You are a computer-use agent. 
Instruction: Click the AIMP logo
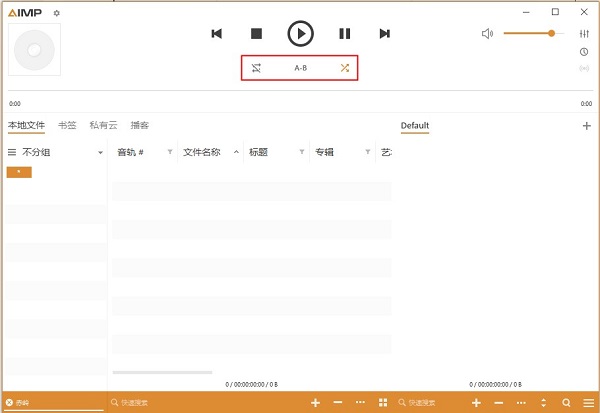click(x=25, y=13)
